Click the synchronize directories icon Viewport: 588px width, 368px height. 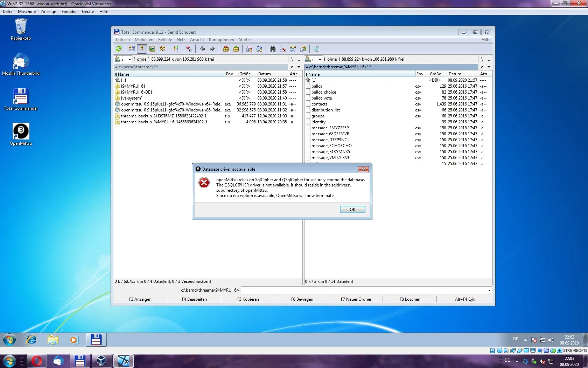click(293, 49)
